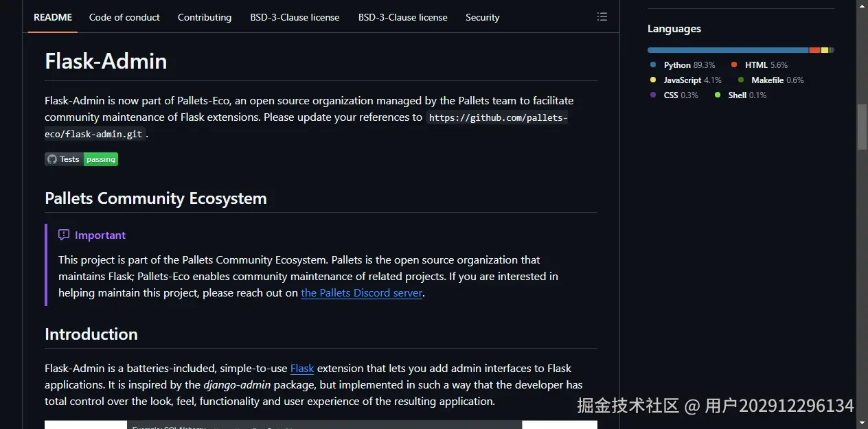Click the Introduction heading

(x=91, y=334)
